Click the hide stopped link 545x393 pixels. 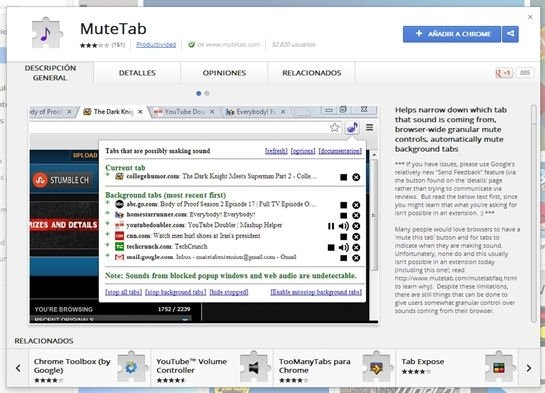click(x=229, y=292)
